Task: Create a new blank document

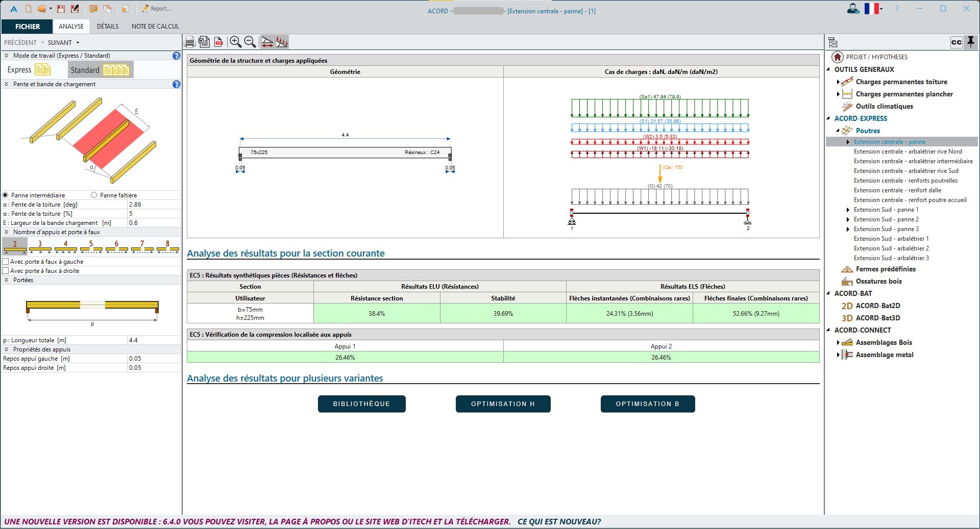Action: (x=29, y=9)
